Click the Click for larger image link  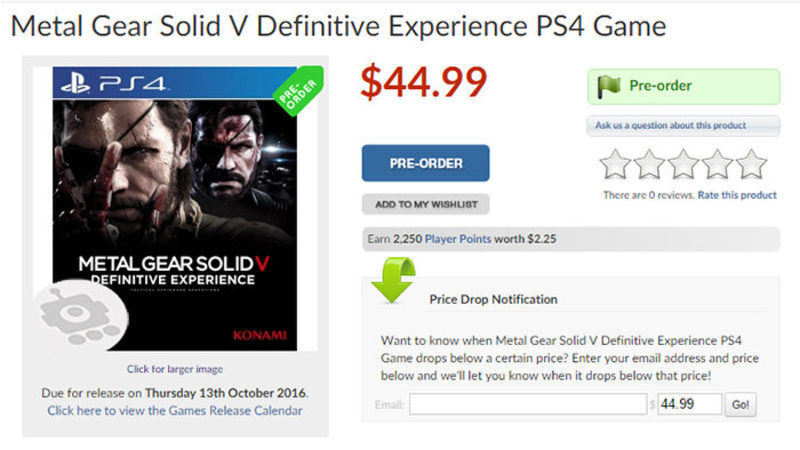click(175, 369)
